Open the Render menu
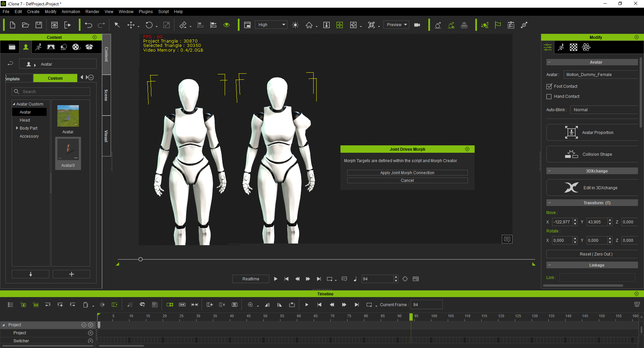 click(92, 12)
